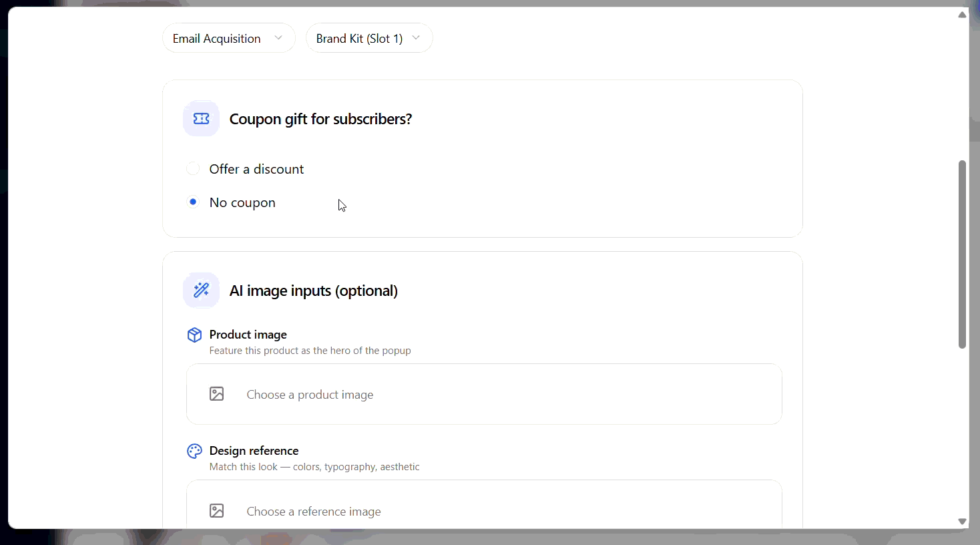
Task: Click the picture icon beside Choose a product image
Action: (217, 394)
